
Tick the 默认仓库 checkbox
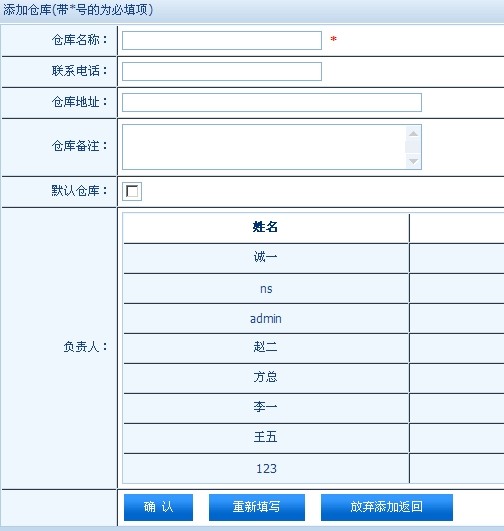pyautogui.click(x=132, y=191)
